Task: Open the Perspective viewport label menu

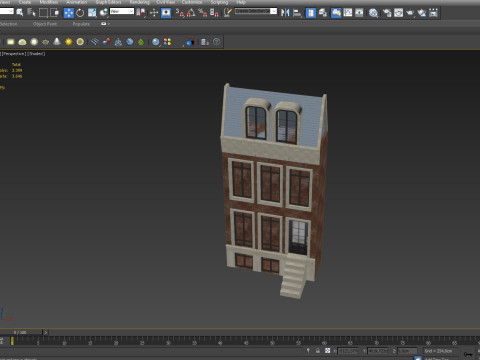Action: 14,54
